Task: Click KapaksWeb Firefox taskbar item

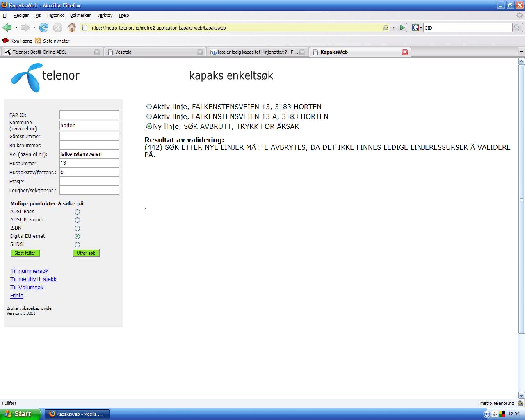Action: point(77,414)
